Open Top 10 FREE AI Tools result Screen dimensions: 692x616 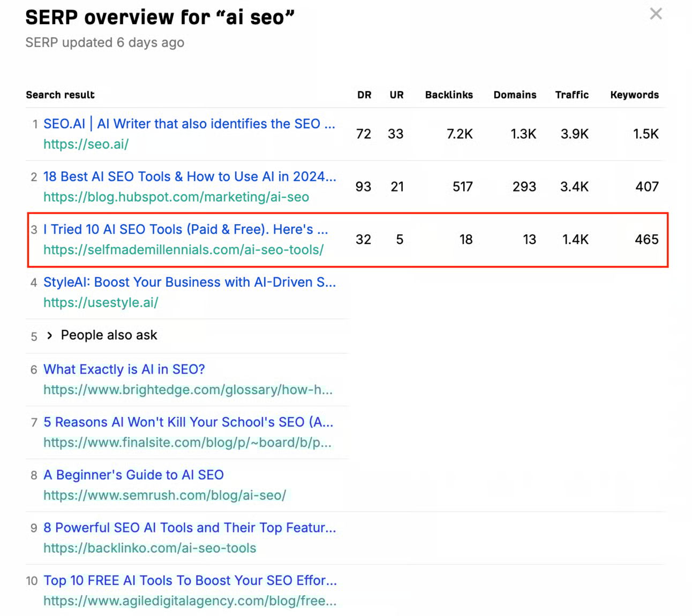tap(190, 581)
